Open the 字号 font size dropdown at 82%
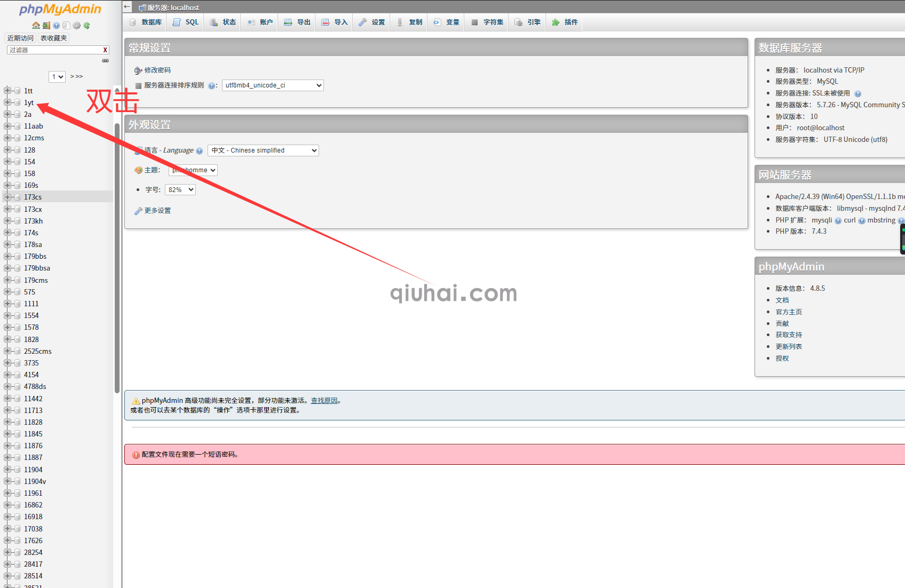This screenshot has height=588, width=905. pyautogui.click(x=180, y=190)
